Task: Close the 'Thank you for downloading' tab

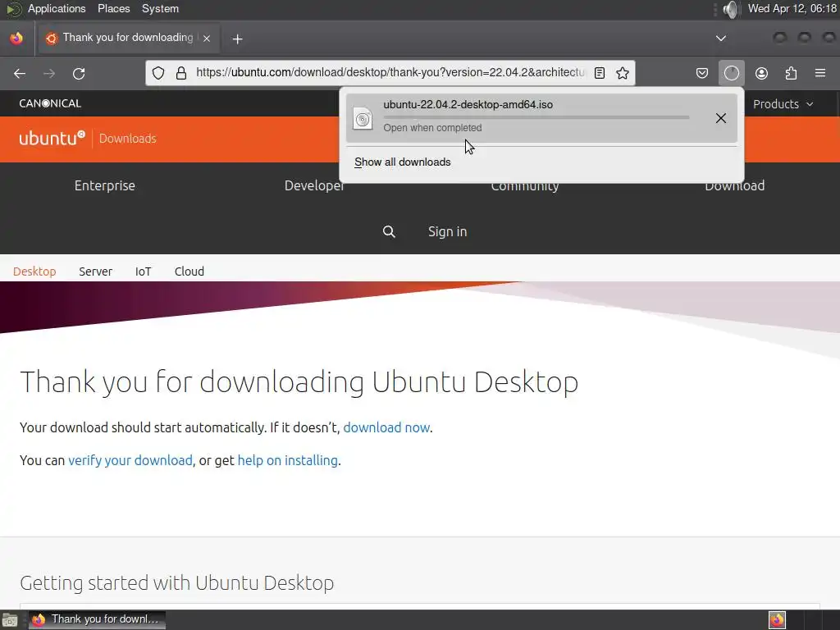Action: coord(207,38)
